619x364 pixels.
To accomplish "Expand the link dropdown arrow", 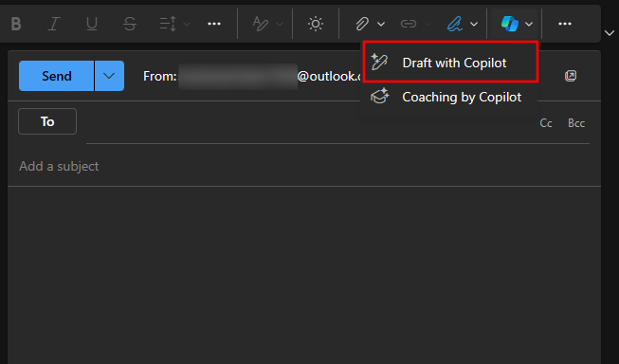I will coord(428,24).
